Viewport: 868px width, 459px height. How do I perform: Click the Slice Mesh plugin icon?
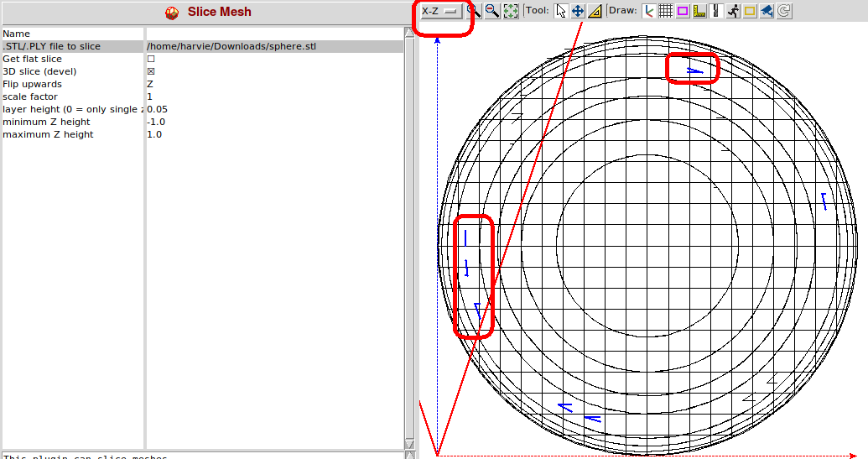(172, 13)
